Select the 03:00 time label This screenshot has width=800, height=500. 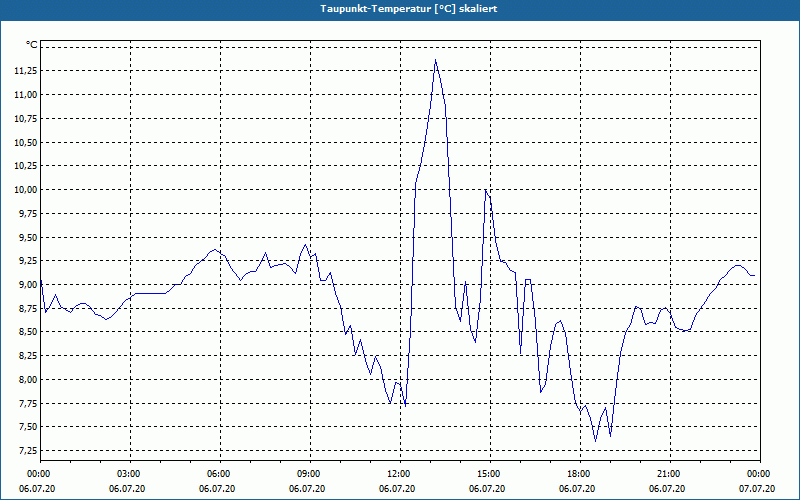pyautogui.click(x=131, y=474)
